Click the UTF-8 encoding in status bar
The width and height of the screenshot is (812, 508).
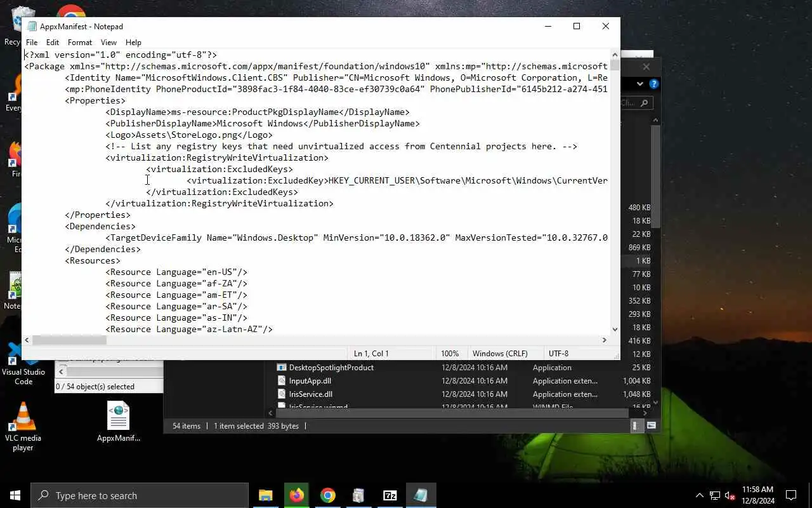558,353
